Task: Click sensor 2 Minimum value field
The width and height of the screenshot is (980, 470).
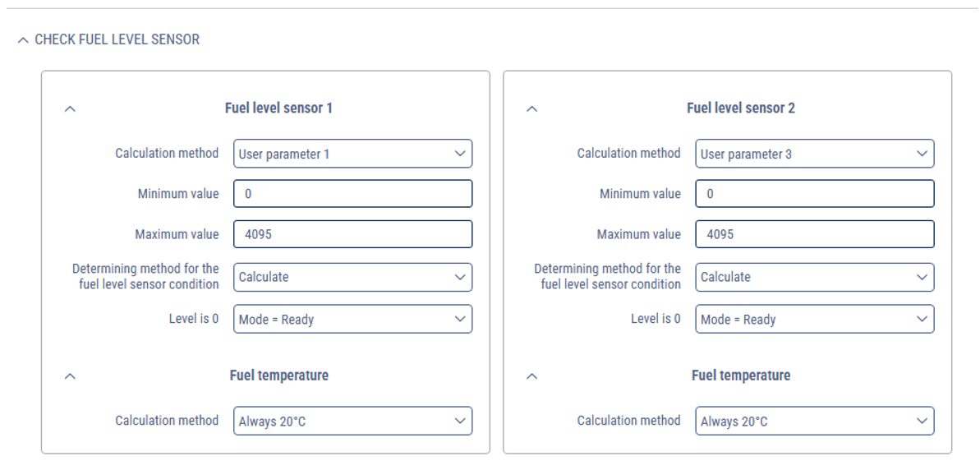Action: (814, 194)
